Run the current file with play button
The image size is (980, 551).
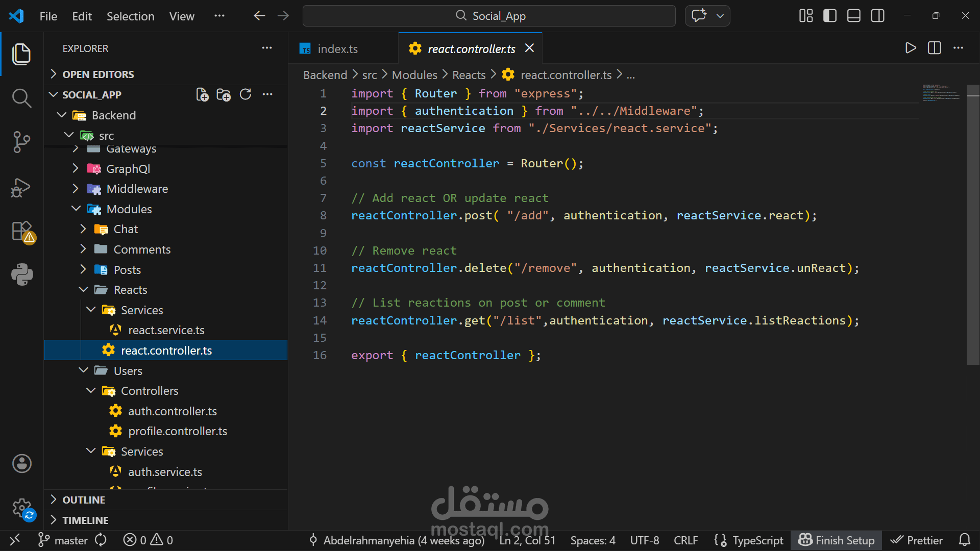coord(910,48)
